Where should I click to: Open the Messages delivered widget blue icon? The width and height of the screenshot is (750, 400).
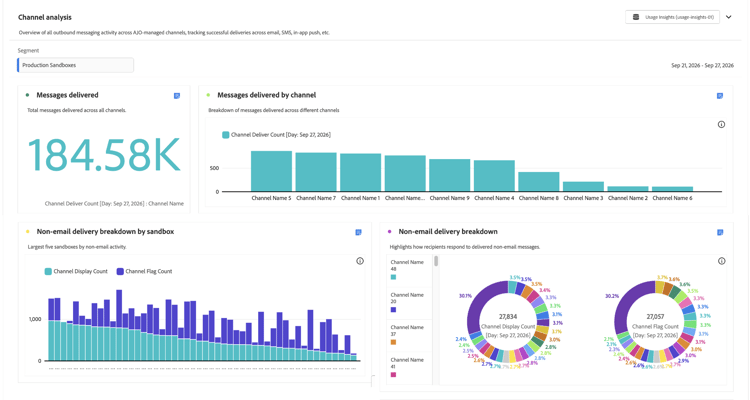tap(176, 96)
